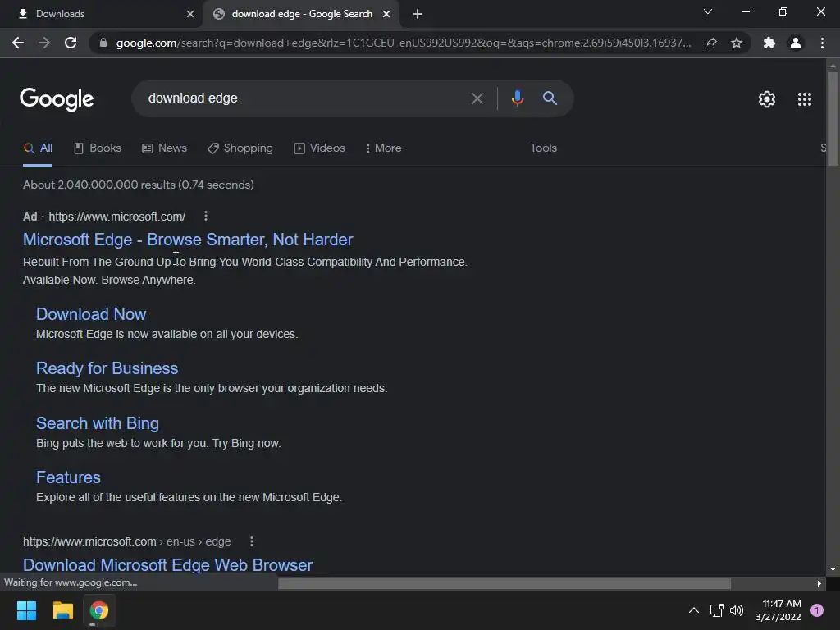Start voice search with microphone
This screenshot has height=630, width=840.
pos(517,98)
